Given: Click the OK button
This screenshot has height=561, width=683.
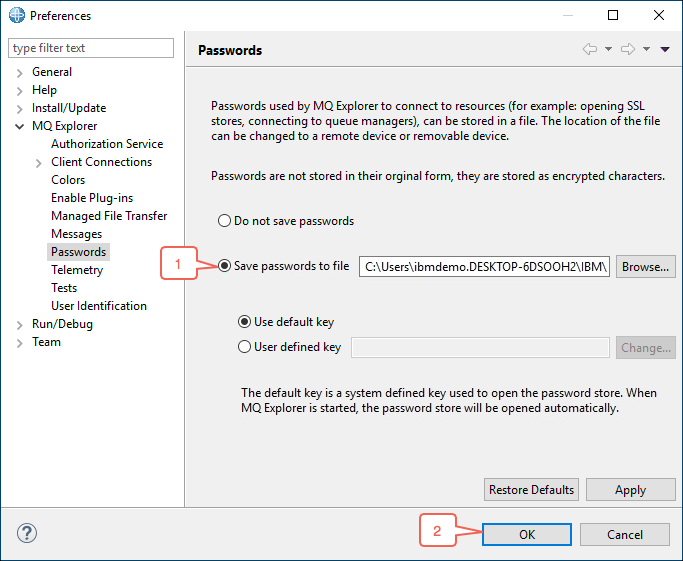Looking at the screenshot, I should 527,534.
